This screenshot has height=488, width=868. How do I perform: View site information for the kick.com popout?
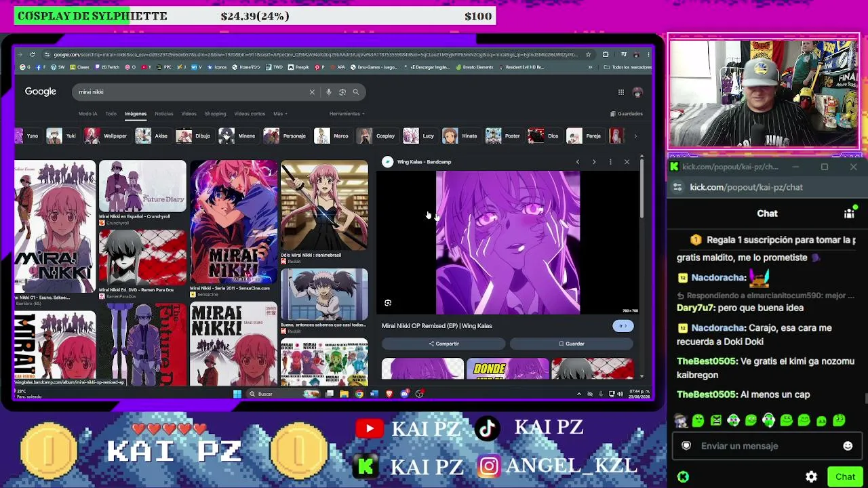tap(677, 188)
